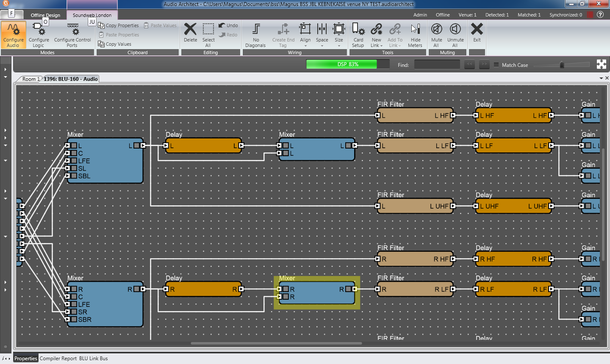Select the upper L Delay block
Viewport: 610px width, 364px height.
pyautogui.click(x=203, y=146)
